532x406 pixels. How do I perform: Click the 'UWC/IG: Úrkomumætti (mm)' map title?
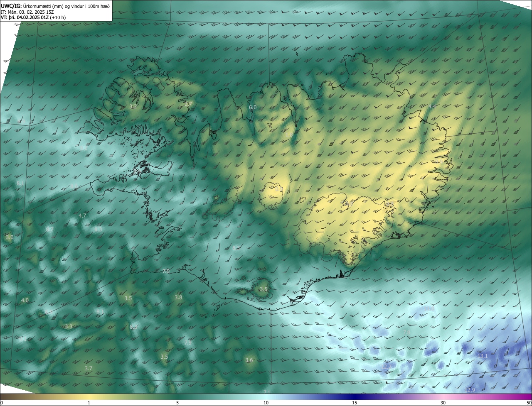tap(55, 5)
